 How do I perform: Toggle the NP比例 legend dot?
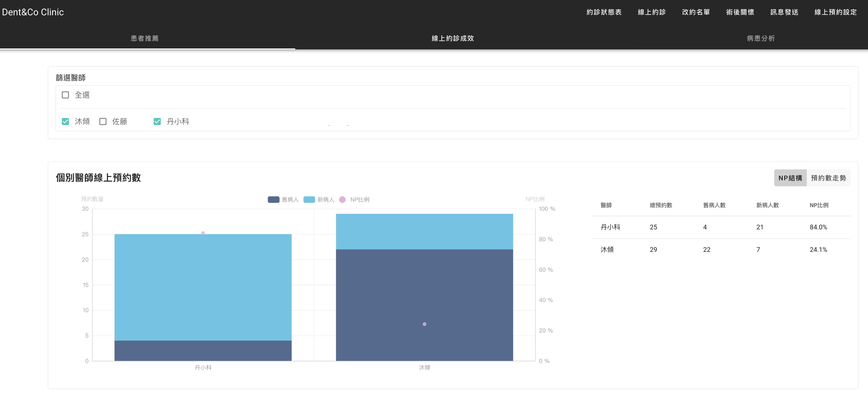click(x=342, y=199)
